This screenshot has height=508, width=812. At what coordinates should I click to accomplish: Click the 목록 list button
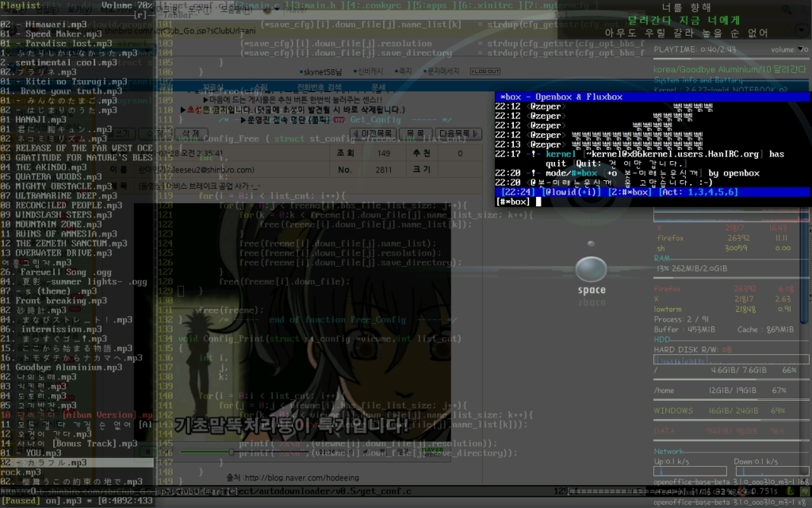[415, 133]
